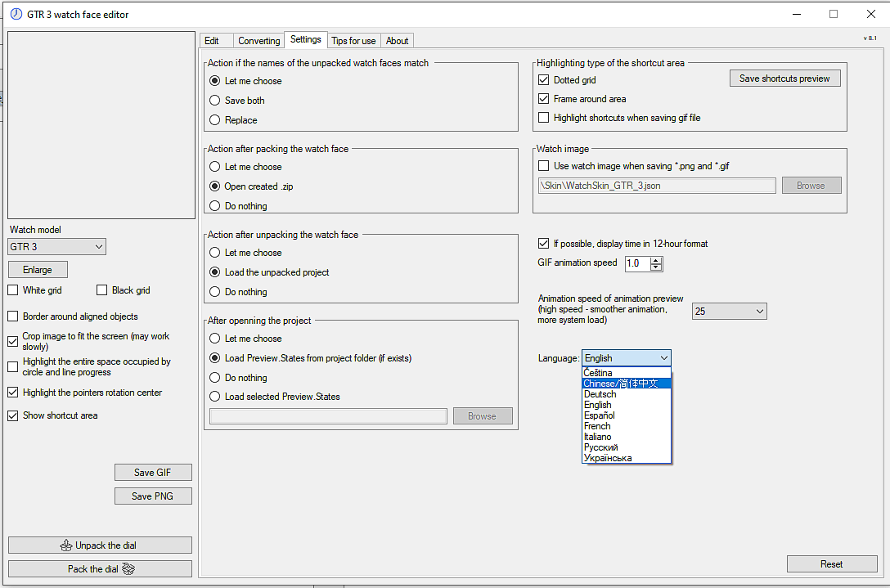The width and height of the screenshot is (890, 588).
Task: Choose Русский in the language list
Action: 627,448
